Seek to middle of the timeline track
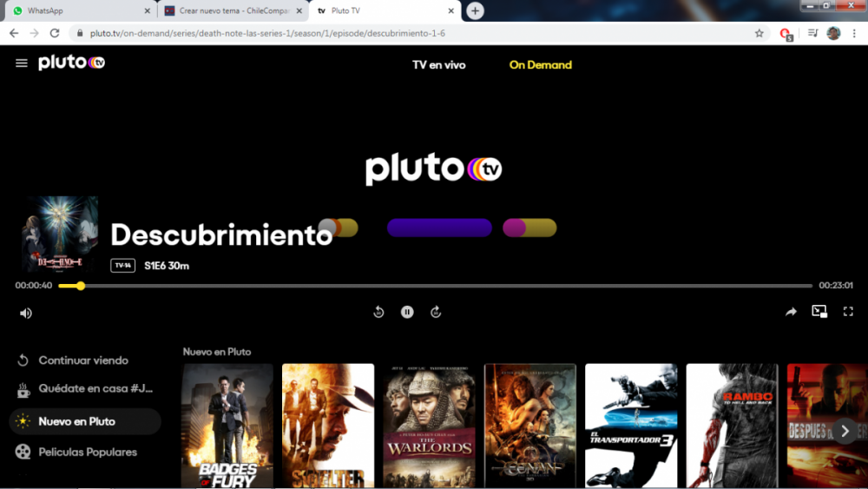 pos(435,286)
